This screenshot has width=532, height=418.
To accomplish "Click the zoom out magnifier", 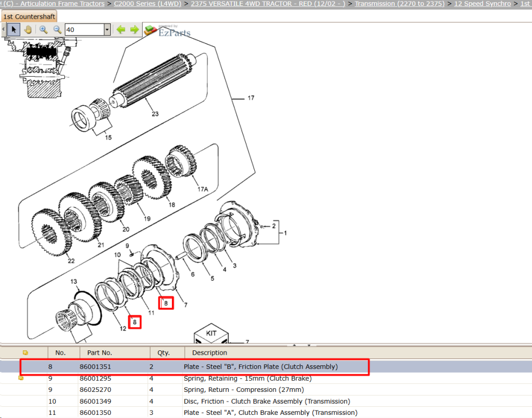I will [57, 29].
